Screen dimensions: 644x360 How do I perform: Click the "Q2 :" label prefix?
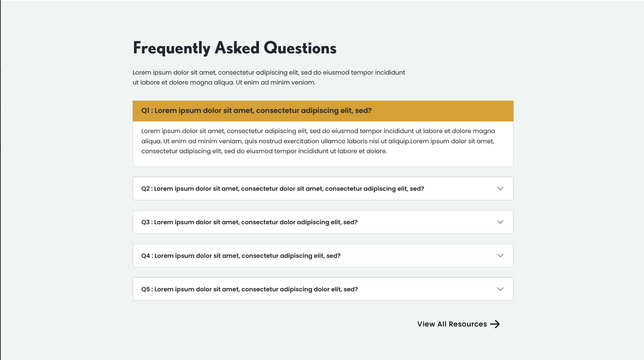coord(147,189)
